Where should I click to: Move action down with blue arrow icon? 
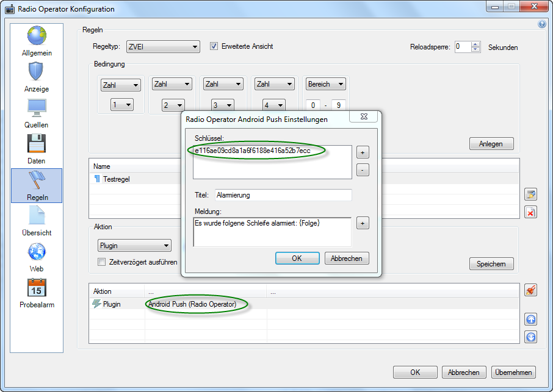(x=531, y=337)
